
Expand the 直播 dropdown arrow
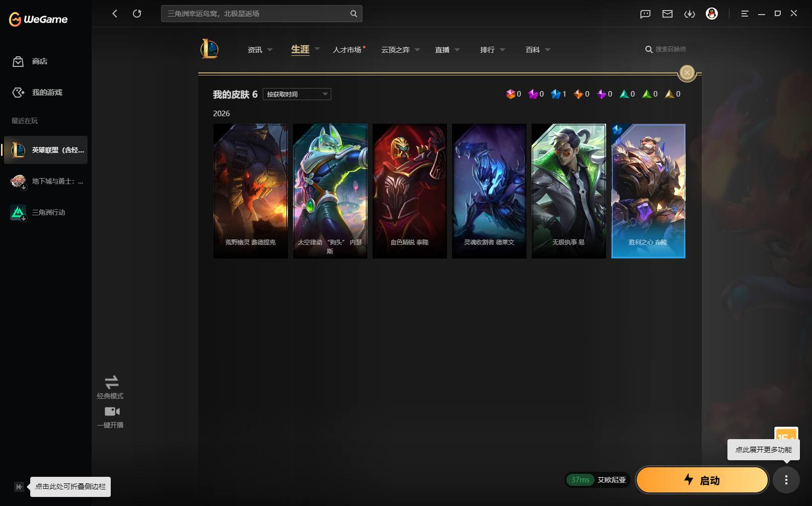tap(457, 50)
